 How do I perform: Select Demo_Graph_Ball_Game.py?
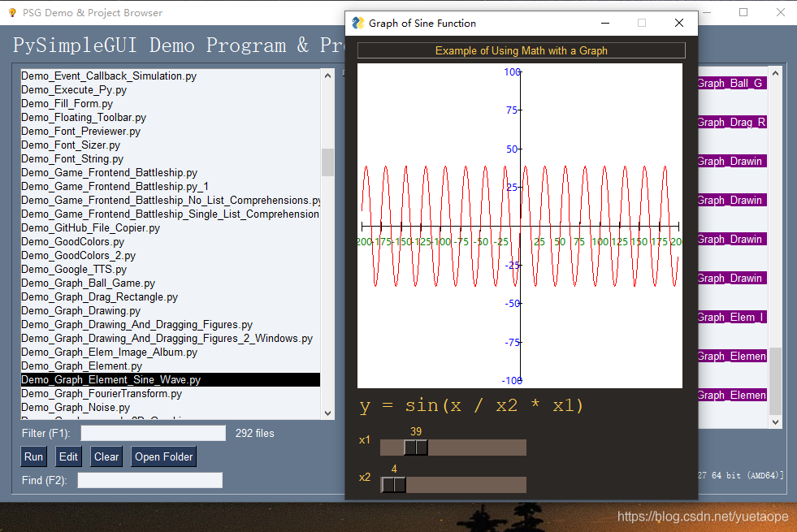pos(171,283)
